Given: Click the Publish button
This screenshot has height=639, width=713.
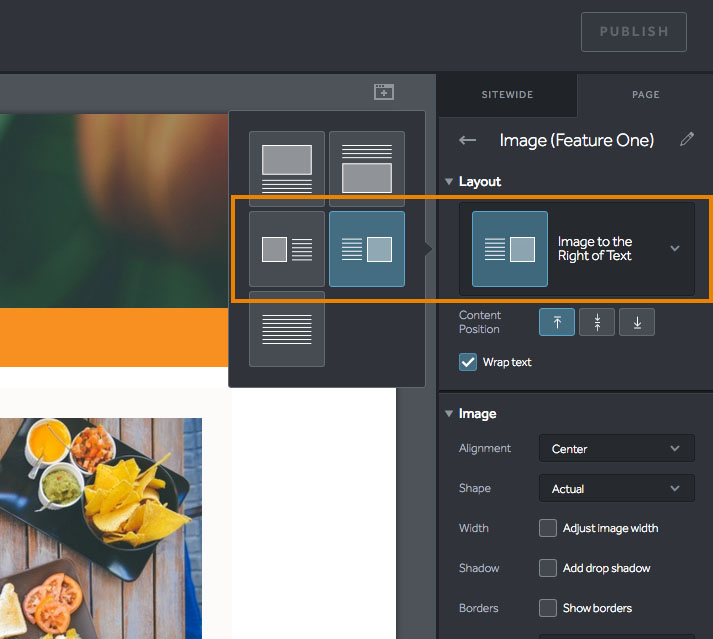Looking at the screenshot, I should pyautogui.click(x=634, y=32).
